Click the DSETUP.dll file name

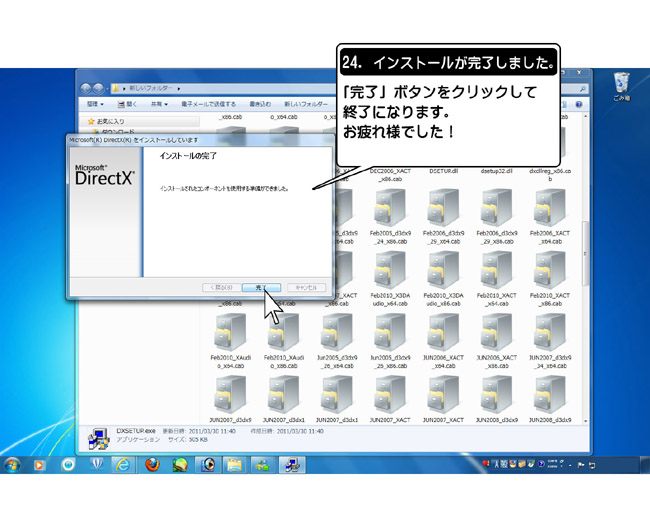tap(443, 171)
